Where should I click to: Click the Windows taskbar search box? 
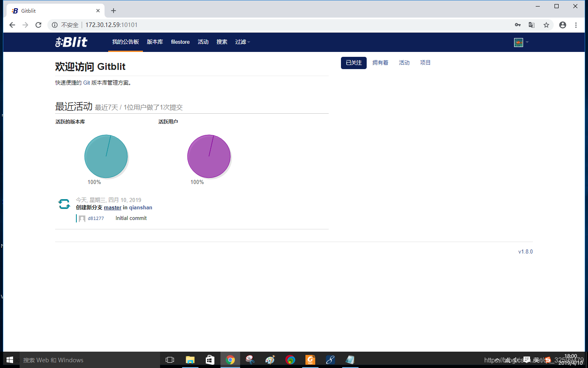point(90,360)
